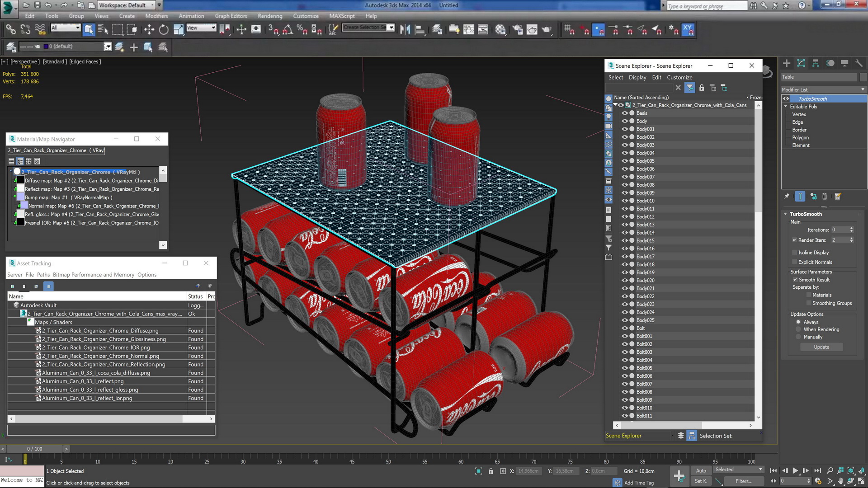868x488 pixels.
Task: Hide Body003 via its eye icon
Action: (x=624, y=145)
